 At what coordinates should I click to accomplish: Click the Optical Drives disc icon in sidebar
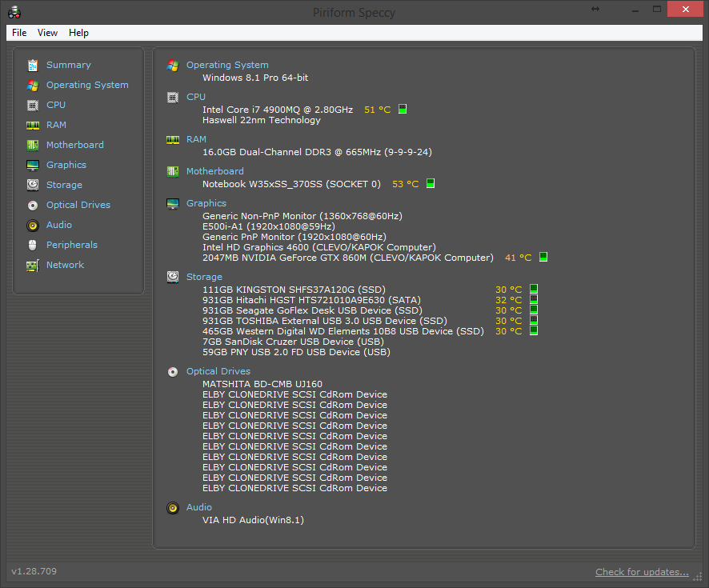(x=33, y=205)
